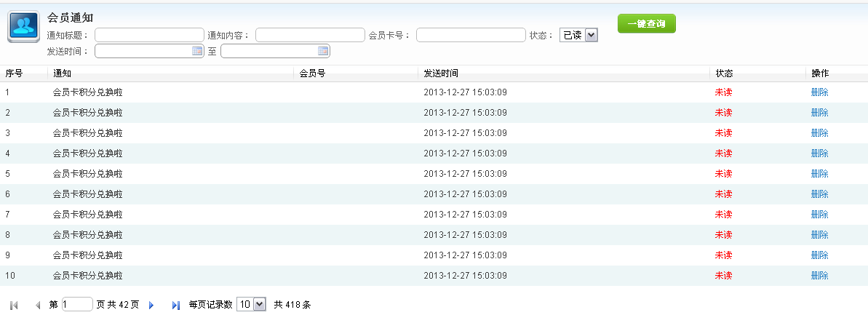This screenshot has height=315, width=868.
Task: Go to the first page
Action: click(x=14, y=306)
